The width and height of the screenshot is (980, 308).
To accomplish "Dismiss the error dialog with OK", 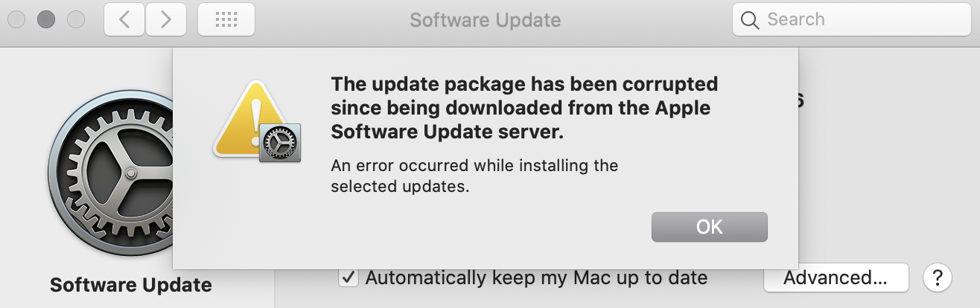I will [709, 227].
